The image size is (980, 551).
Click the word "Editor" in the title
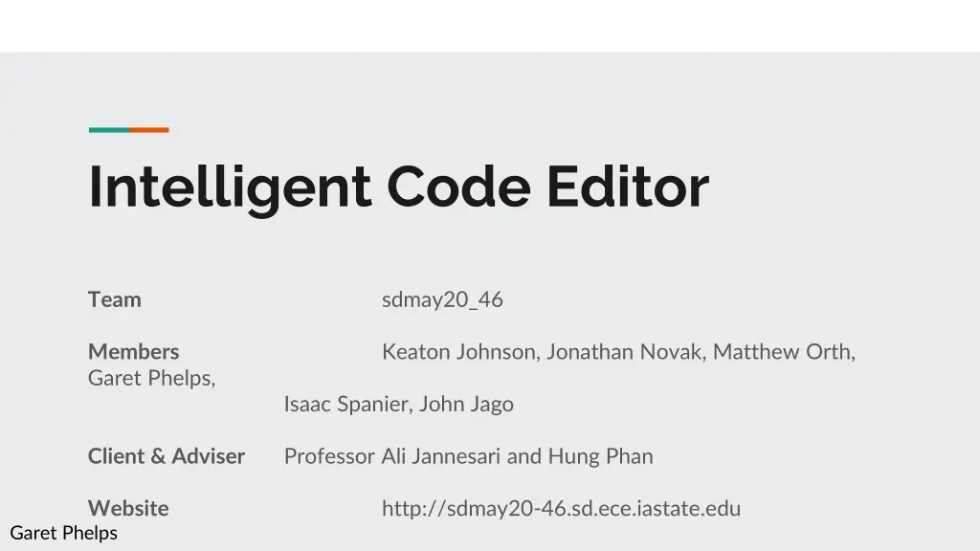pyautogui.click(x=628, y=187)
